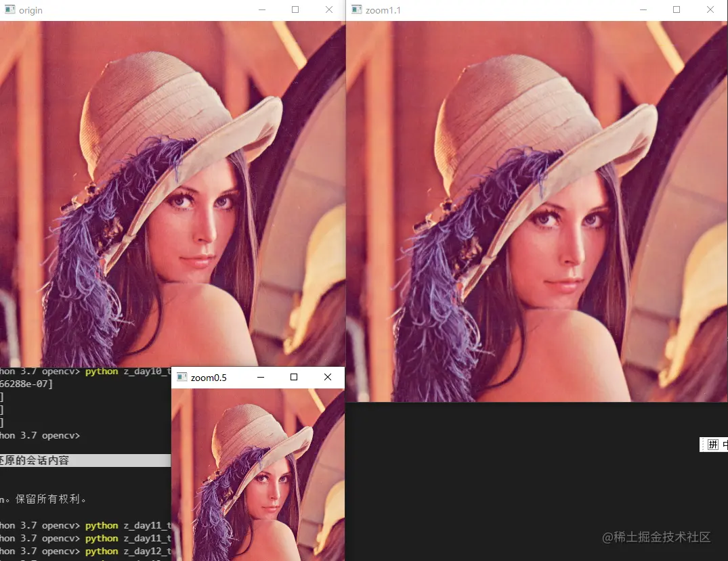This screenshot has height=561, width=728.
Task: Click the '66288e-07]' terminal output line
Action: coord(26,384)
